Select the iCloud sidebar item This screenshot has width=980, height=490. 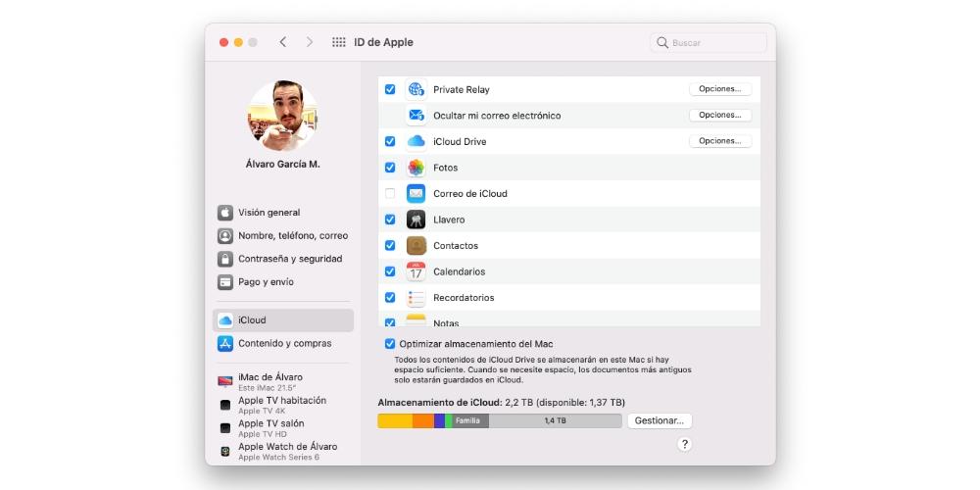pos(283,320)
